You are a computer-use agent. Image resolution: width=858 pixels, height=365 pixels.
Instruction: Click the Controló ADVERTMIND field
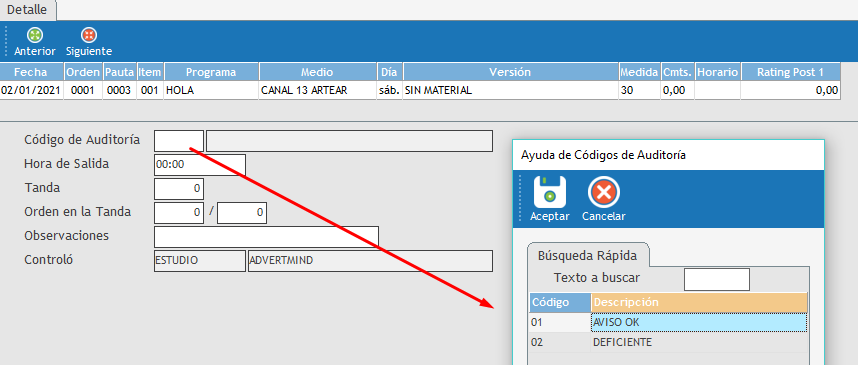coord(370,261)
